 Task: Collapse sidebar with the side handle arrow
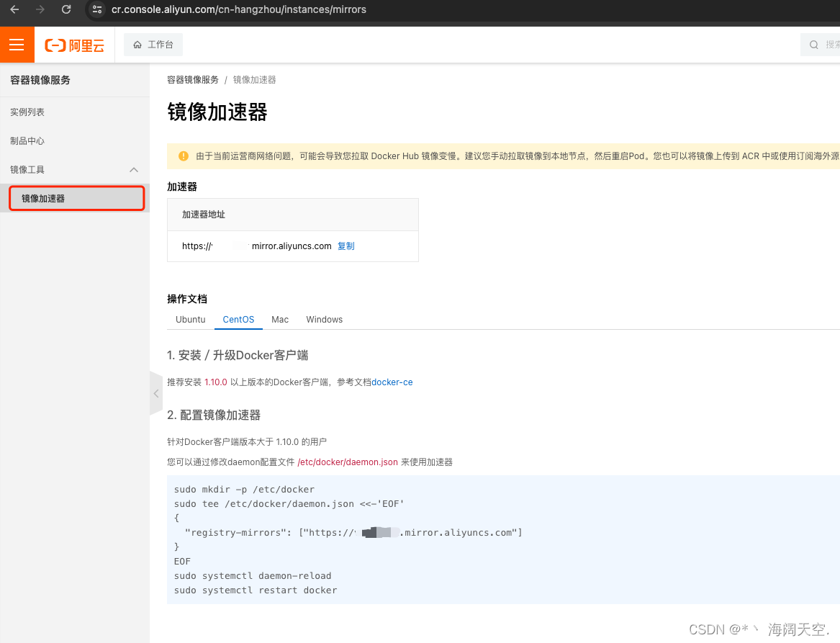tap(156, 393)
